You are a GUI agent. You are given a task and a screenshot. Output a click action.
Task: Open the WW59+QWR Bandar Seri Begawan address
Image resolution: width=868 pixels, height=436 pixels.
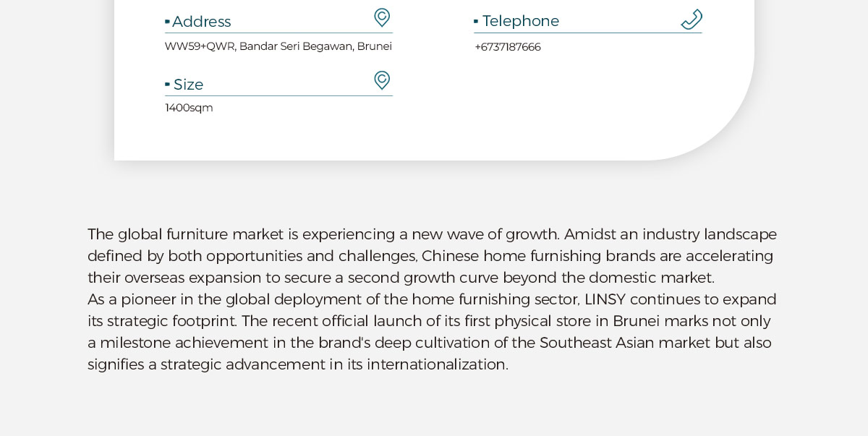(x=278, y=46)
